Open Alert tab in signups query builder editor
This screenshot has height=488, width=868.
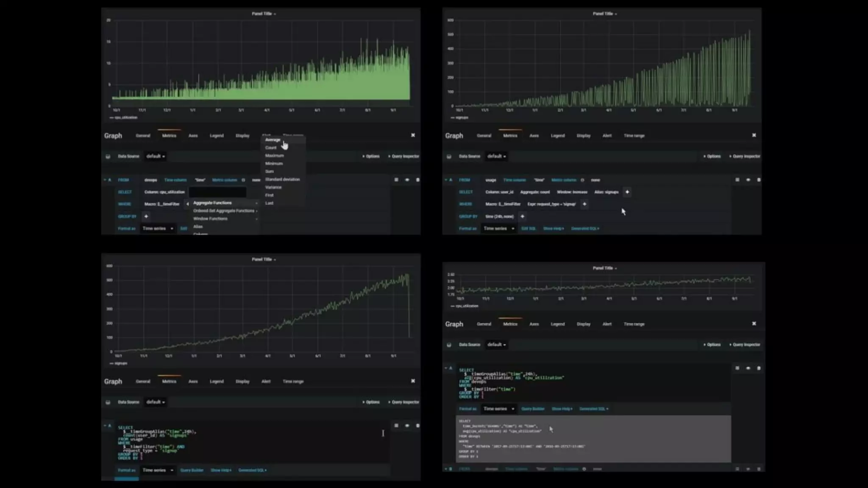tap(607, 136)
